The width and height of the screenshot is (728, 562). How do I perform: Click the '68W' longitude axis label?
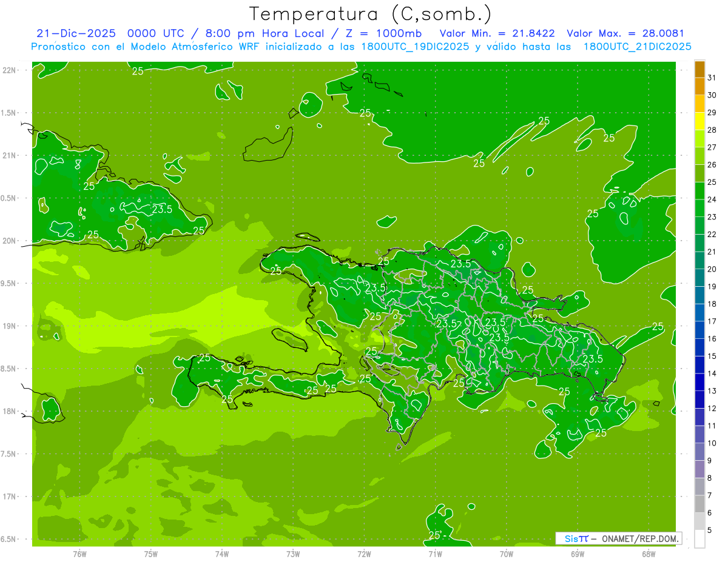click(x=649, y=554)
